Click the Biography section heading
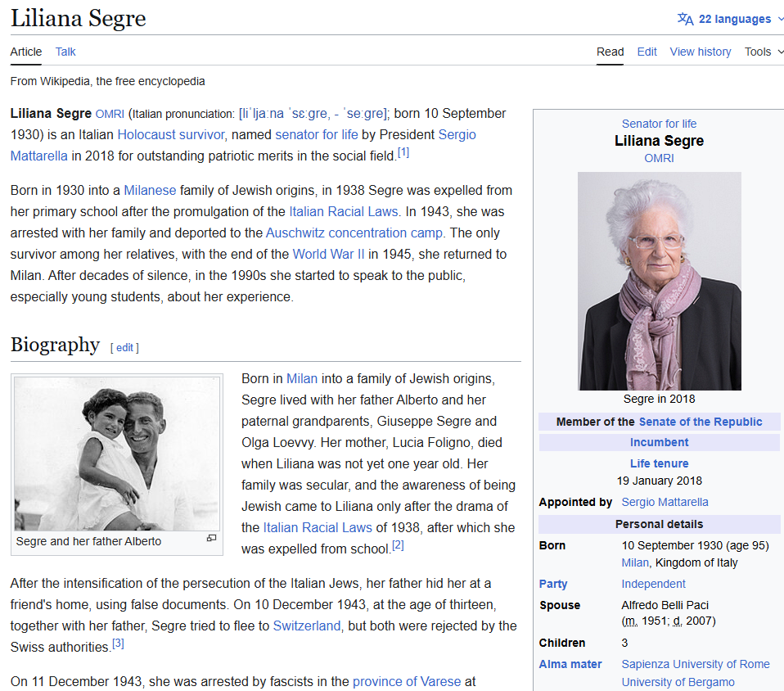Screen dimensions: 784x691 pos(55,345)
